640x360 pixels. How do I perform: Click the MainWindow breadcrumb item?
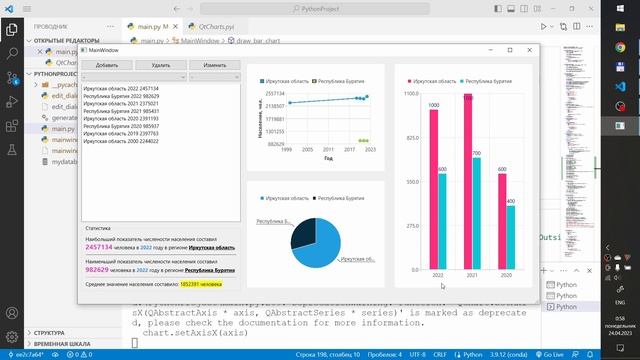196,41
